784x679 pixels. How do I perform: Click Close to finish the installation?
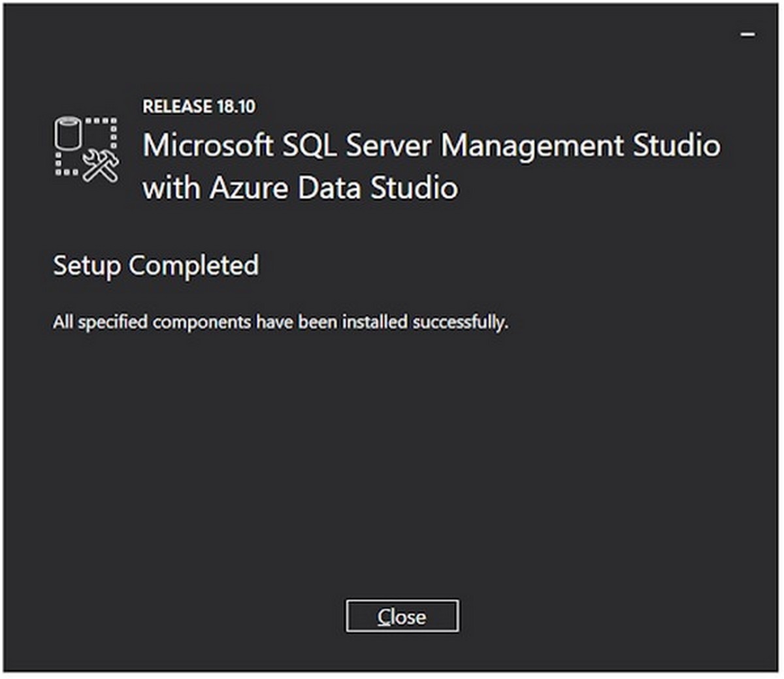(402, 616)
